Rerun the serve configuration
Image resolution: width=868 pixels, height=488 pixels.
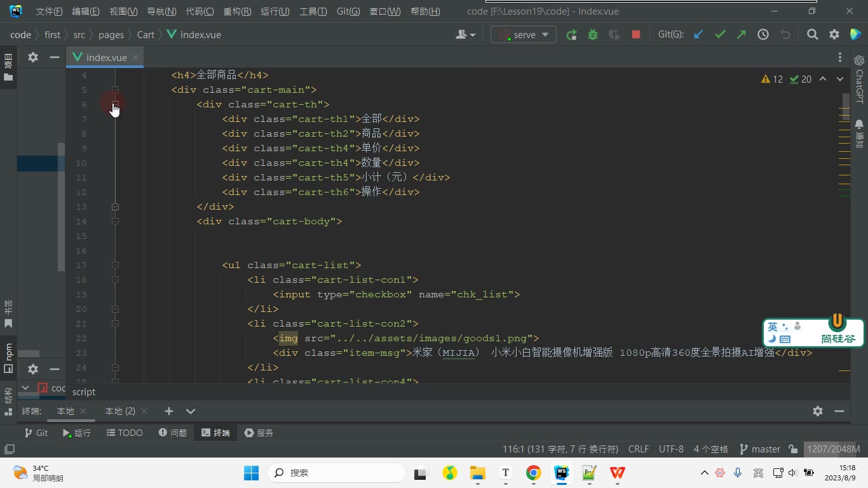pyautogui.click(x=571, y=35)
